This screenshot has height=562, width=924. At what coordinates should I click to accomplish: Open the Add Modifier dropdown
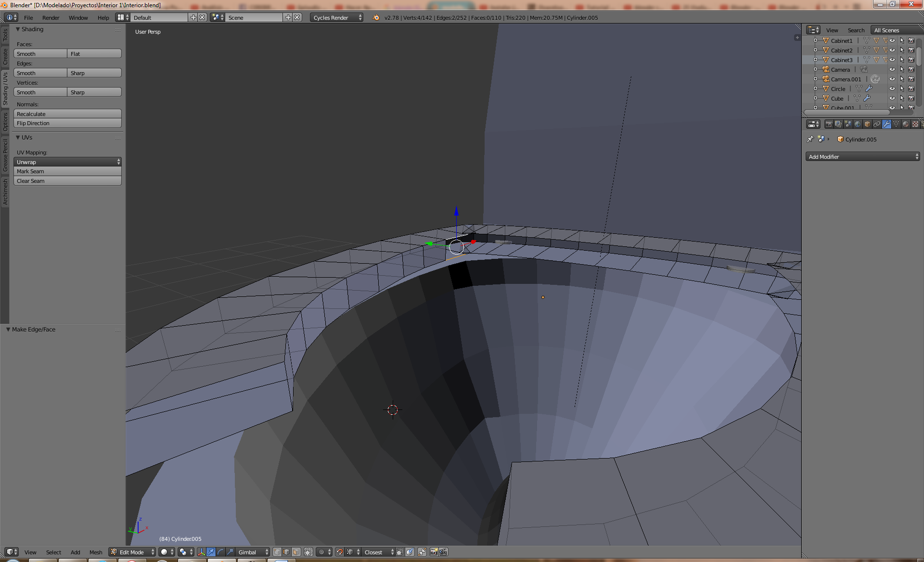click(x=863, y=156)
